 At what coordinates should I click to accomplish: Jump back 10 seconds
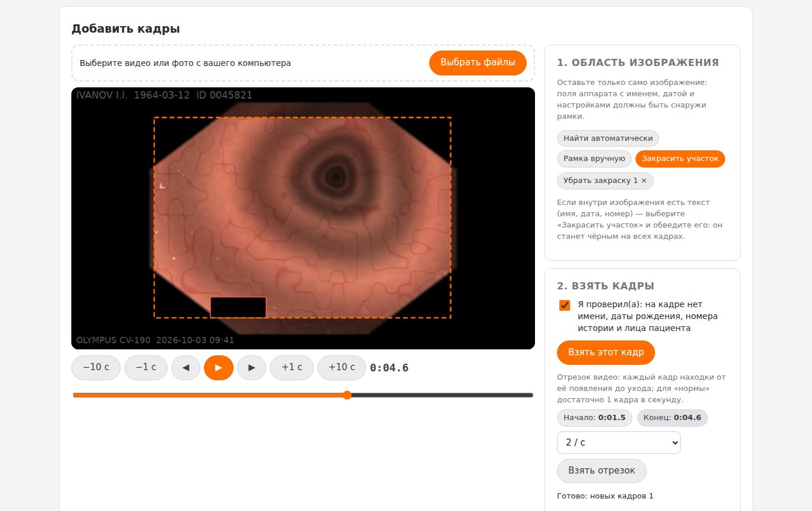[x=96, y=368]
